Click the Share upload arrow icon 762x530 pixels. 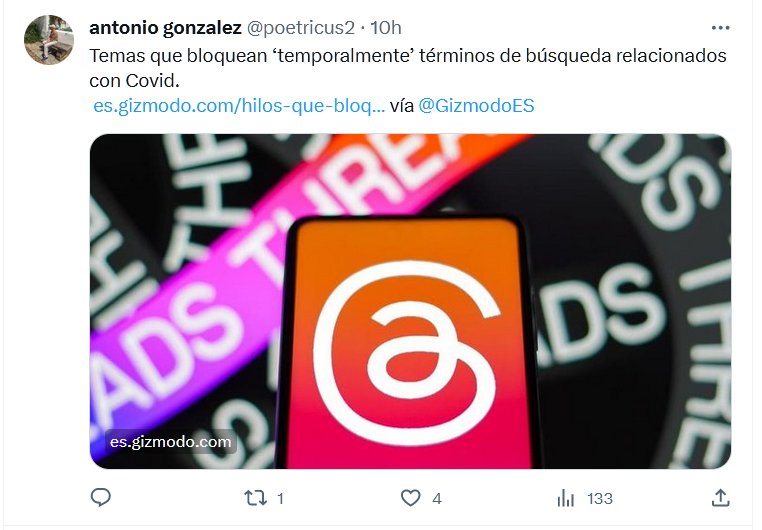click(720, 498)
